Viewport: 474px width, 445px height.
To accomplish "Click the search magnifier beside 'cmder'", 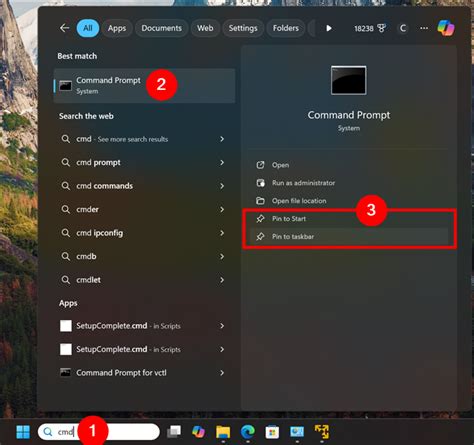I will [66, 209].
